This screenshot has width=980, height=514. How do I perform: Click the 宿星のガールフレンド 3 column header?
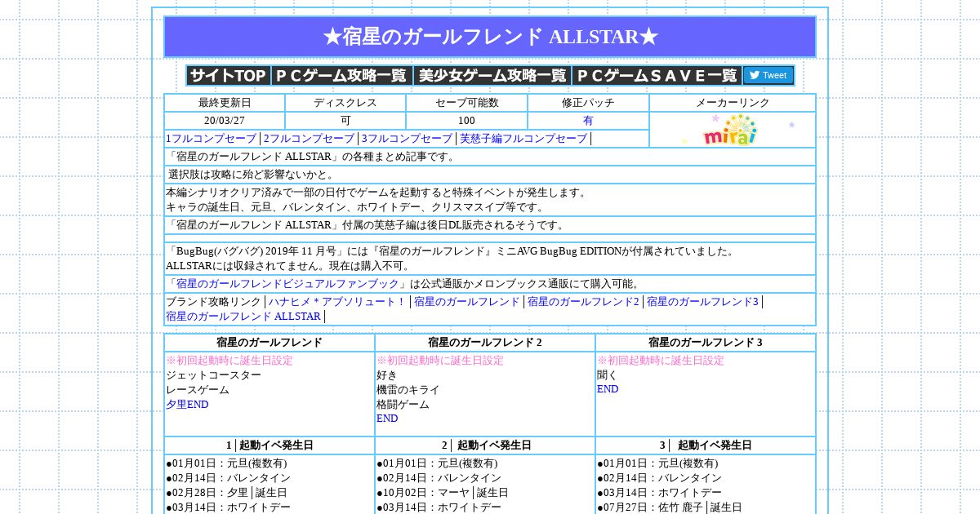pyautogui.click(x=706, y=343)
